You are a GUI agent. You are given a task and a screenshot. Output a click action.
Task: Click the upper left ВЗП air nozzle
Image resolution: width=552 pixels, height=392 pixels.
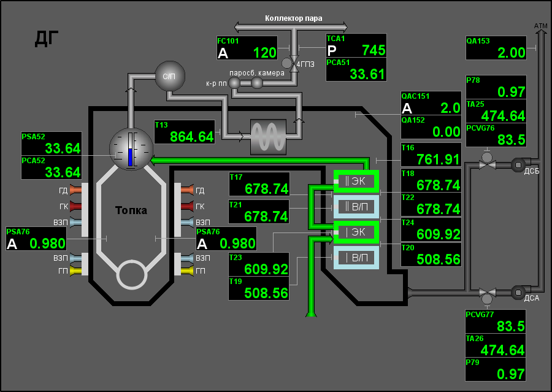(x=75, y=222)
